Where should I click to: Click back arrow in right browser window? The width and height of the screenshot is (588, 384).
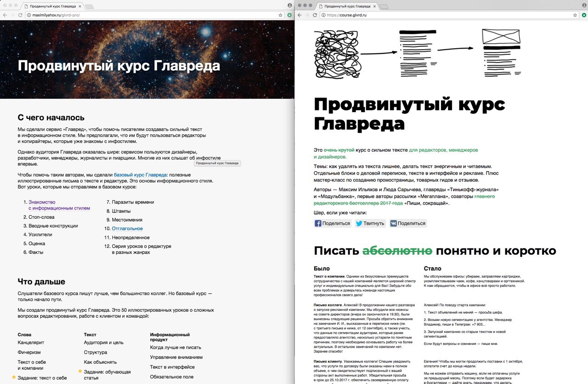coord(300,15)
